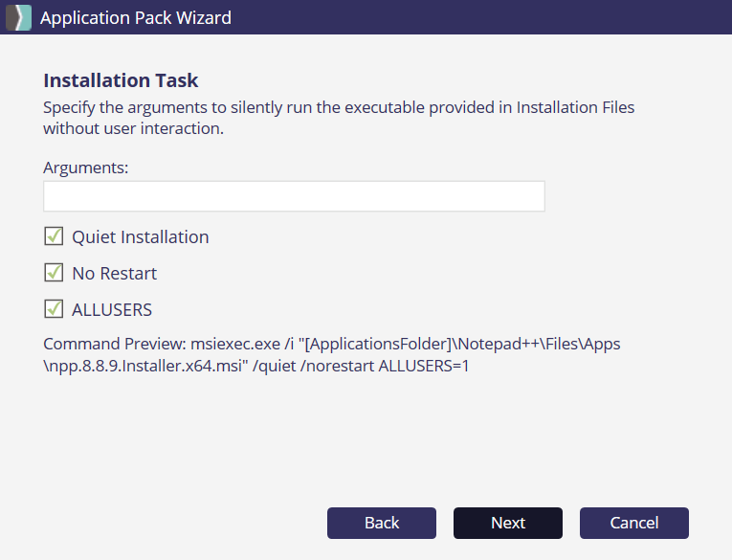Screen dimensions: 732x560
Task: Click the Installation Task heading
Action: (x=121, y=80)
